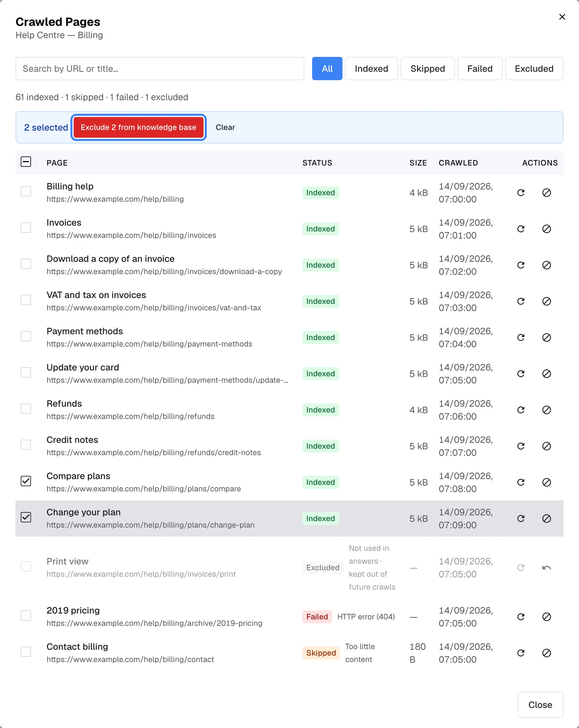Select the Refunds row checkbox
The image size is (579, 728).
(26, 408)
